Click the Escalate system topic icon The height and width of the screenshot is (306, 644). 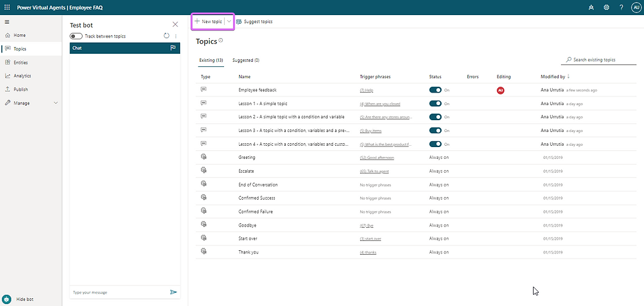[x=203, y=170]
